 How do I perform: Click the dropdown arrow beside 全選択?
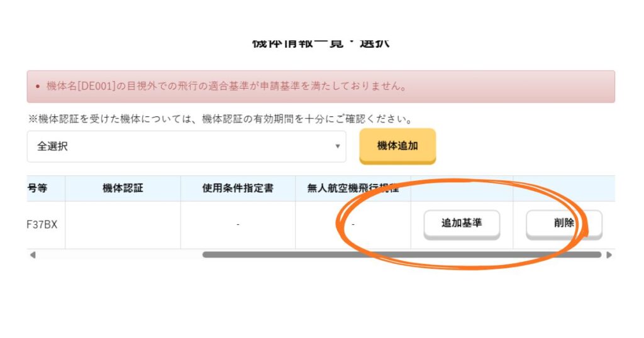click(x=337, y=146)
